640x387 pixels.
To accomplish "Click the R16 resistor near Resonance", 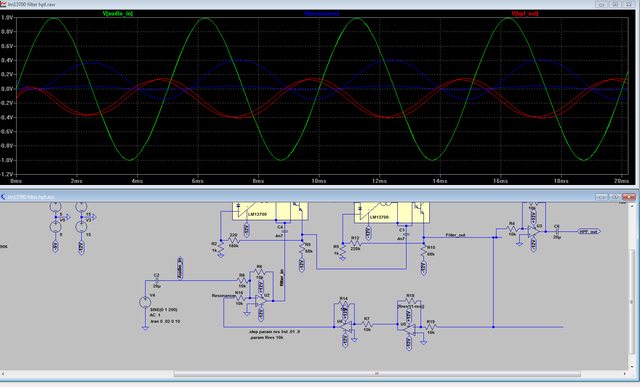I will click(240, 298).
